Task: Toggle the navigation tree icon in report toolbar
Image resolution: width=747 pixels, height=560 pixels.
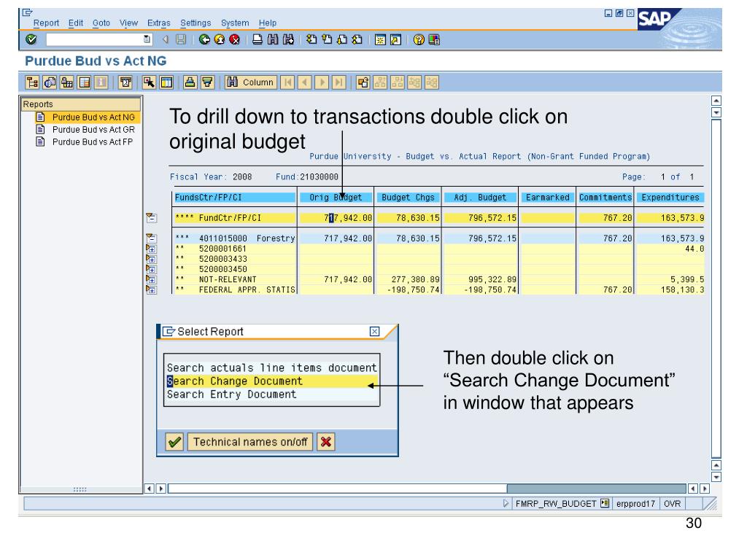Action: (x=32, y=82)
